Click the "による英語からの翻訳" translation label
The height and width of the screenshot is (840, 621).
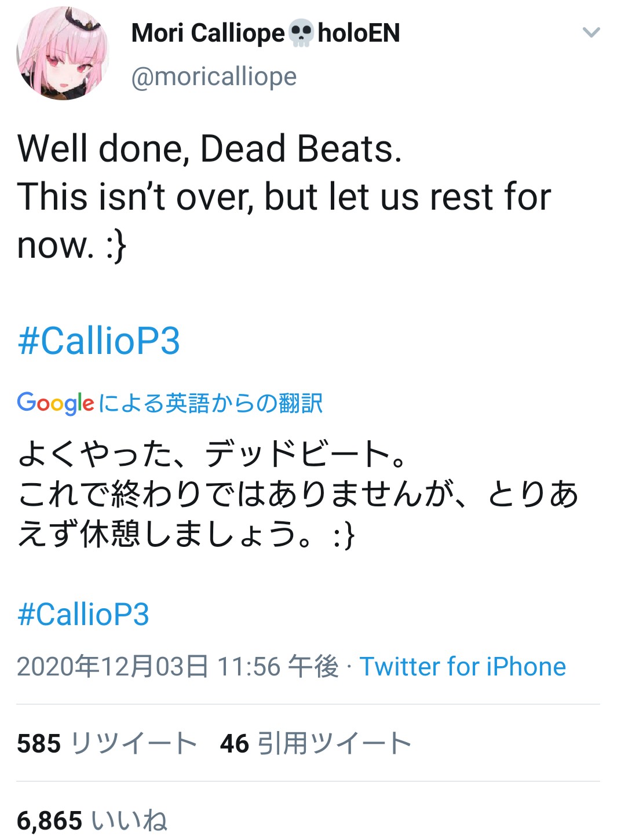(x=211, y=403)
